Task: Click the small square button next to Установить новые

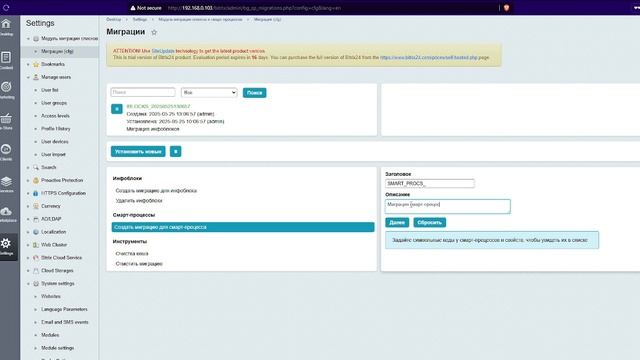Action: [x=176, y=151]
